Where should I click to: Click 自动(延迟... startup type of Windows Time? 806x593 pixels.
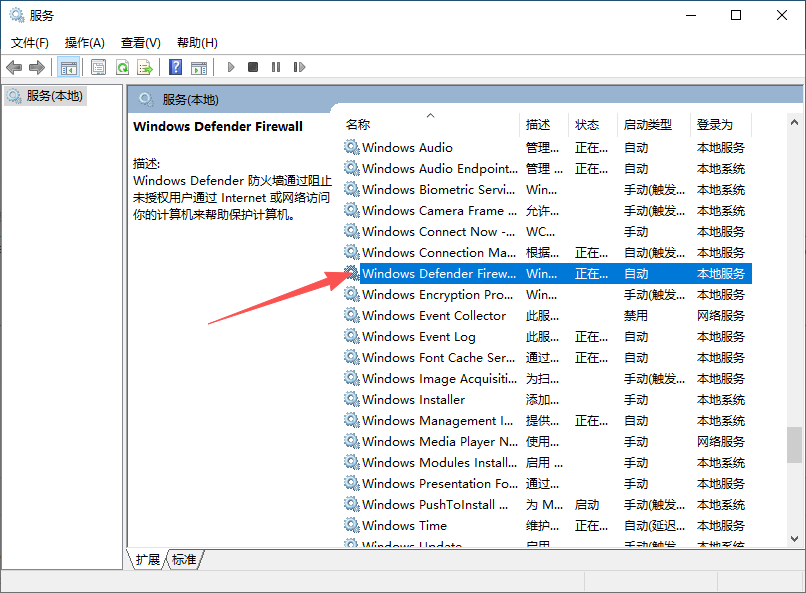tap(654, 525)
